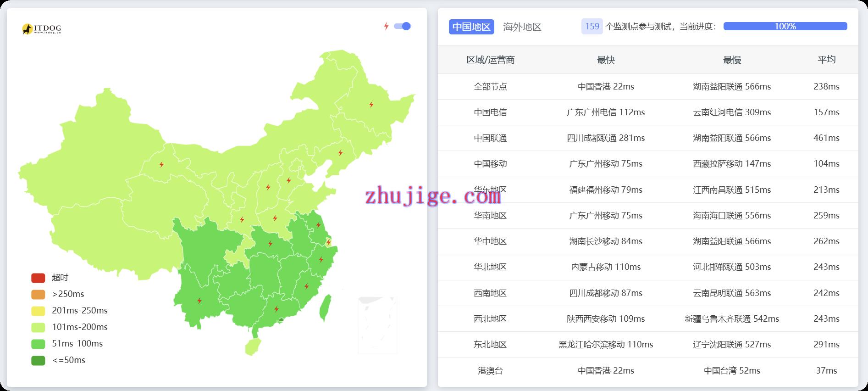Image resolution: width=868 pixels, height=391 pixels.
Task: Toggle the 51ms-100ms legend item
Action: click(38, 344)
